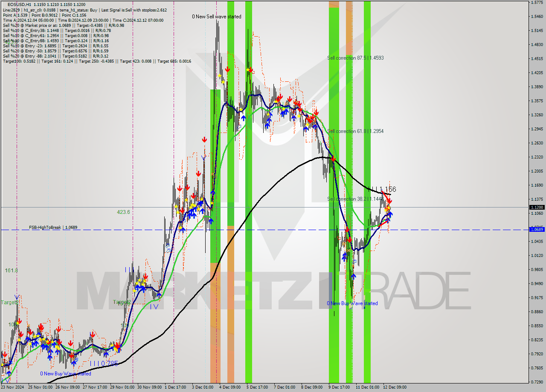Select the 0.7290 price axis label
The height and width of the screenshot is (392, 546).
[537, 382]
